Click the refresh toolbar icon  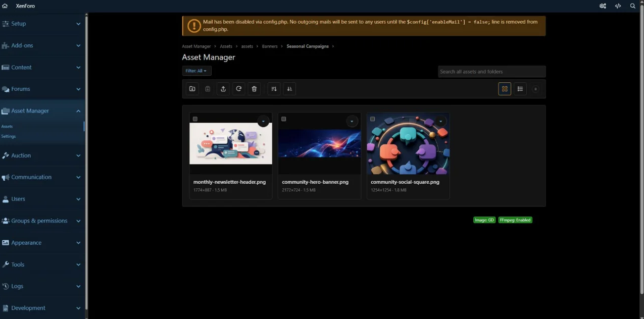239,89
